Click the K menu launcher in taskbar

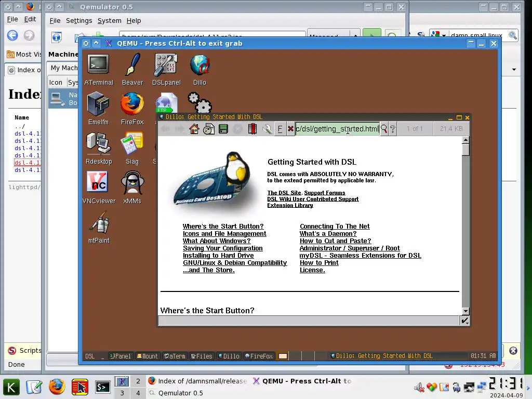pos(11,387)
